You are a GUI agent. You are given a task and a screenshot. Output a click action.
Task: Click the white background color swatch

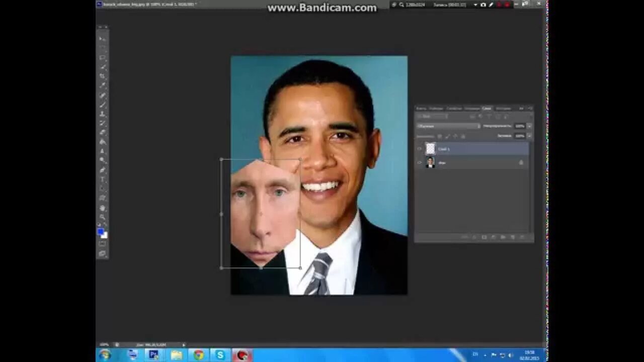[x=105, y=235]
